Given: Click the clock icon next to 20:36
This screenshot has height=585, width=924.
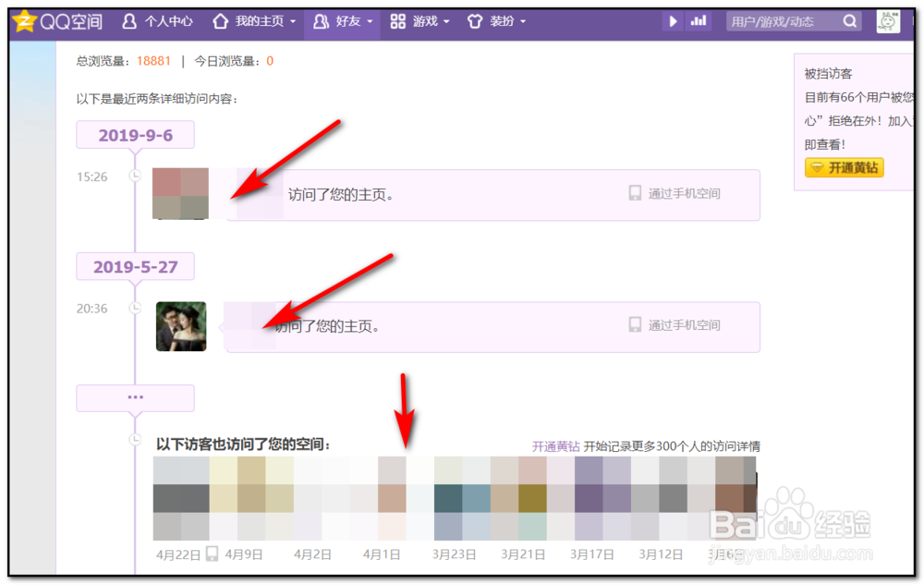Looking at the screenshot, I should tap(136, 308).
